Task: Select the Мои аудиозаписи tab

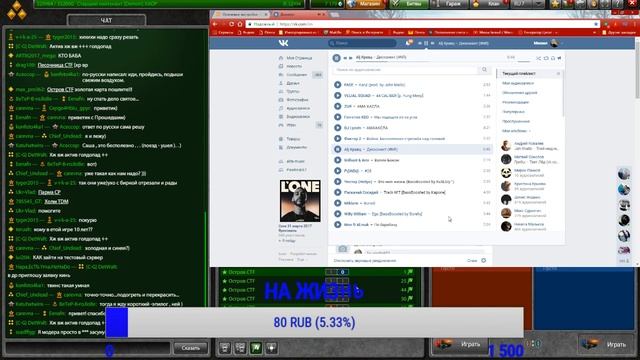Action: click(518, 83)
